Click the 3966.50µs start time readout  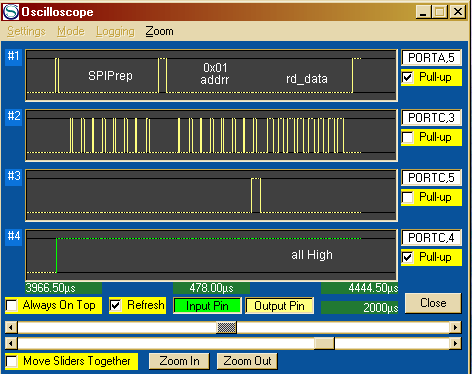(63, 288)
